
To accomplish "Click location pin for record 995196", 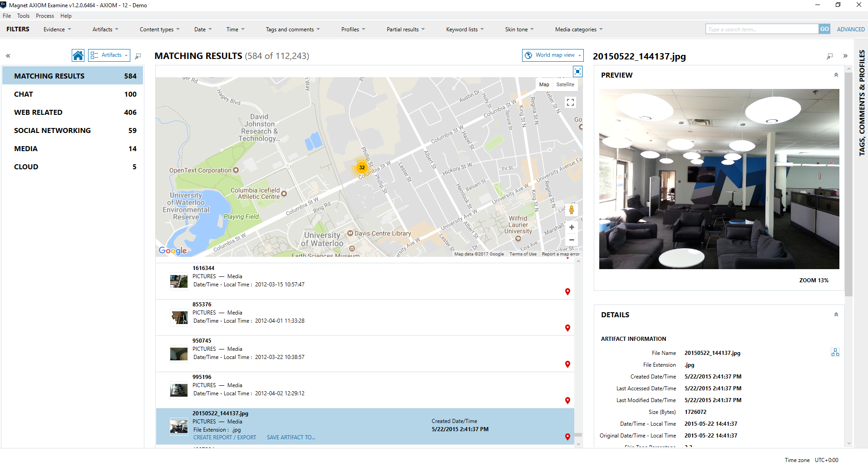I will click(x=567, y=401).
